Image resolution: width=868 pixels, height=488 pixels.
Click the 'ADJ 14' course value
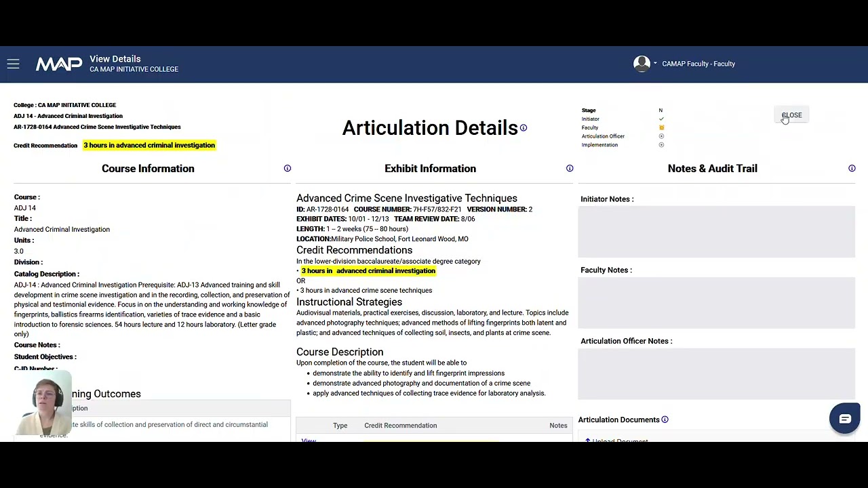click(25, 208)
